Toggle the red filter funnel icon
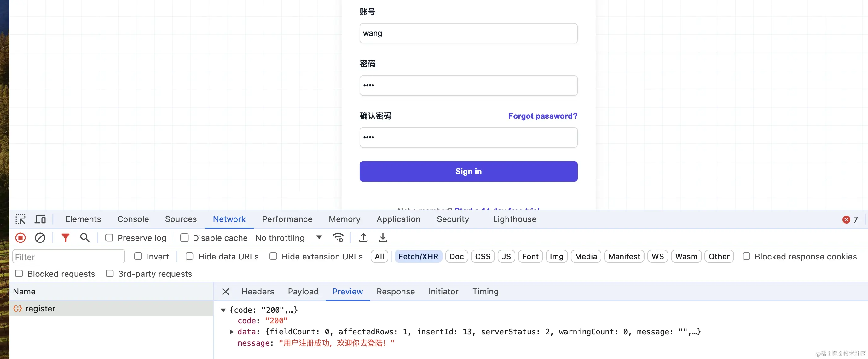The width and height of the screenshot is (868, 359). pyautogui.click(x=65, y=238)
